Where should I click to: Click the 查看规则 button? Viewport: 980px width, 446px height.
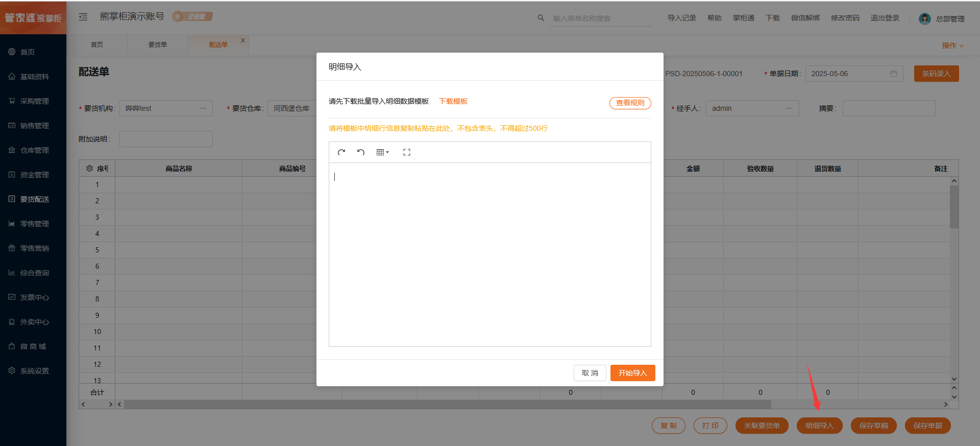click(630, 103)
